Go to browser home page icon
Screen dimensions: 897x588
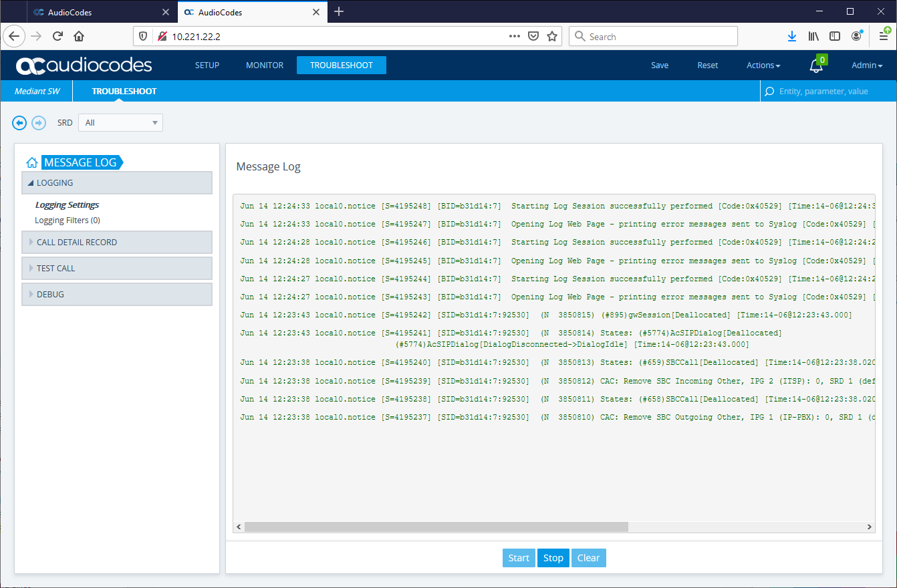coord(79,37)
